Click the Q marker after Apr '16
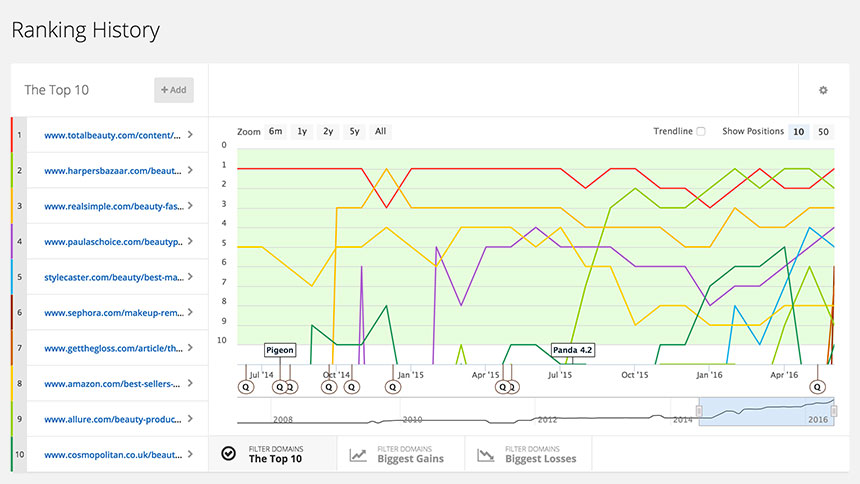Image resolution: width=860 pixels, height=484 pixels. pos(817,387)
